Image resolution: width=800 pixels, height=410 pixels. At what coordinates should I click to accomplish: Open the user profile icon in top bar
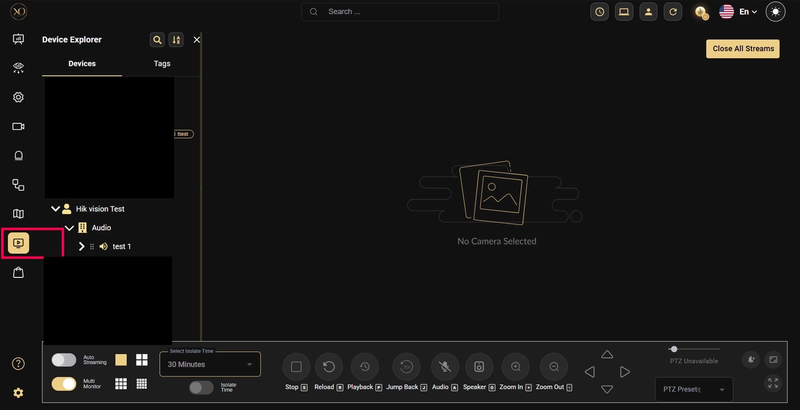648,12
